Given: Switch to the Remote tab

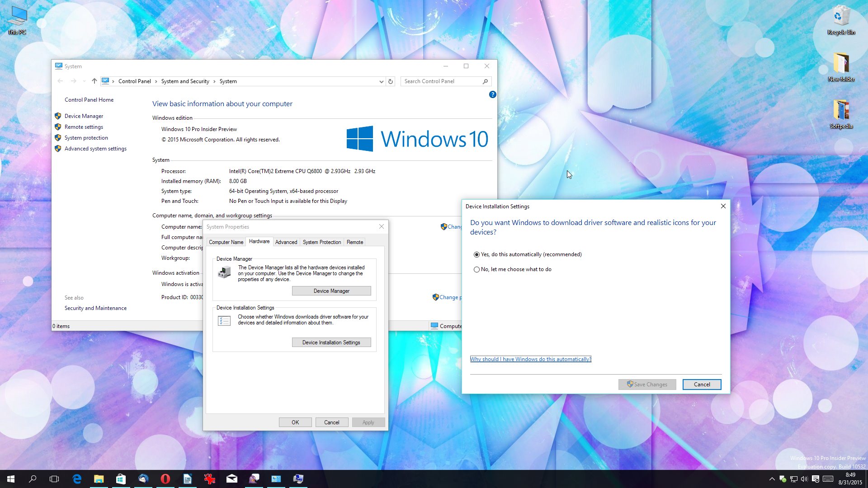Looking at the screenshot, I should coord(355,242).
